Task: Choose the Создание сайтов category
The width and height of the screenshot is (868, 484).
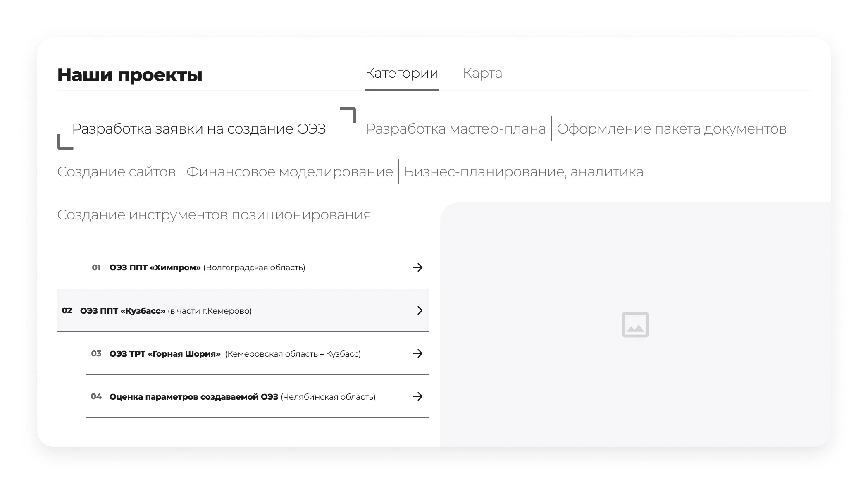Action: [x=117, y=172]
